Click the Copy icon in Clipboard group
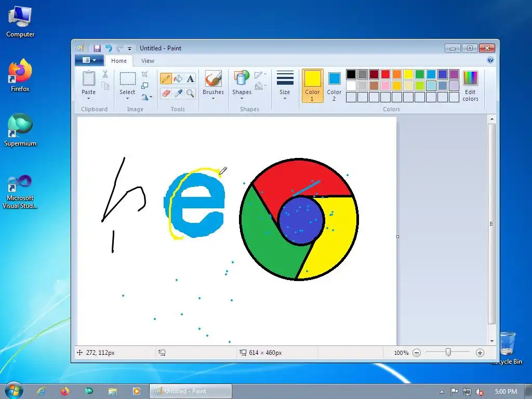Screen dimensions: 532x399 pyautogui.click(x=105, y=86)
